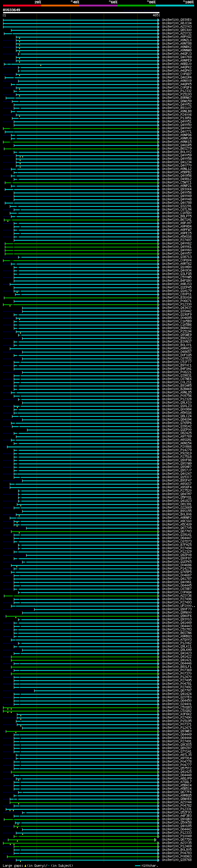The height and width of the screenshot is (868, 197).
Task: Click the green ~80% identity legend segment
Action: click(x=137, y=6)
